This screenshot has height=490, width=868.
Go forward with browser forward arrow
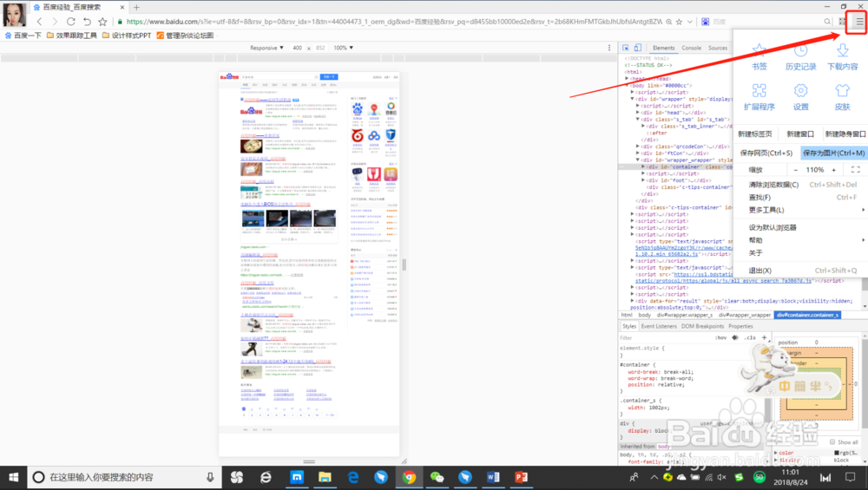55,22
